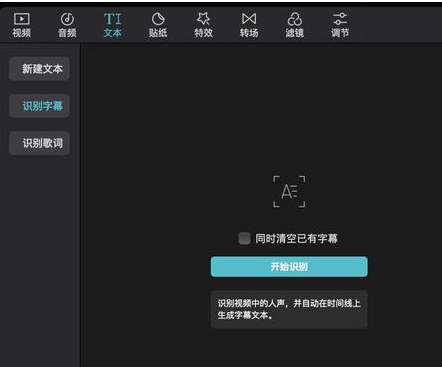Select 识别字幕 in sidebar
Screen dimensions: 442x367
pyautogui.click(x=39, y=106)
